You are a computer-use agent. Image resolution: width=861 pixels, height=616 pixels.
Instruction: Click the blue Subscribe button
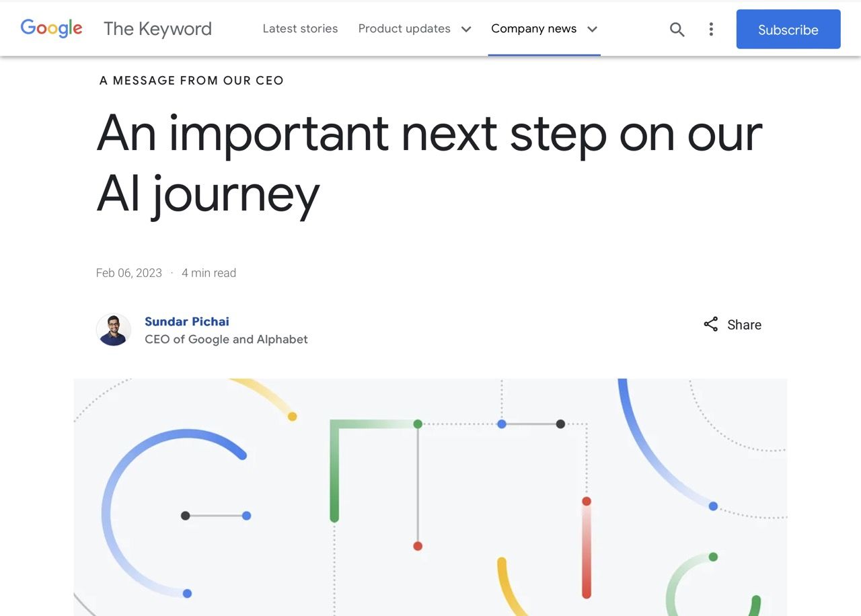coord(788,29)
